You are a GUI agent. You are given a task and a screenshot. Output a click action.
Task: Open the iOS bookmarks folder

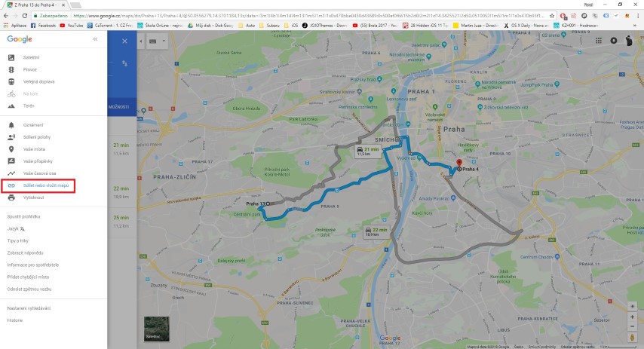tap(291, 26)
